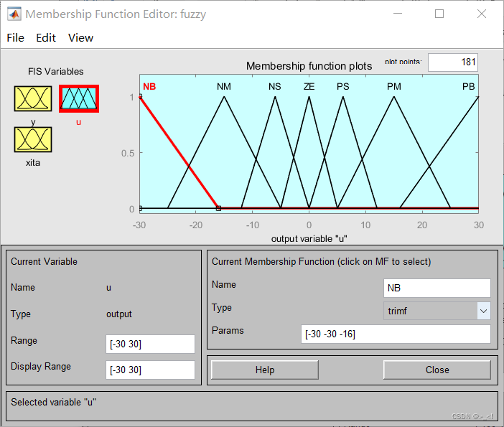Select the PM membership function label
The image size is (504, 427).
[x=394, y=86]
